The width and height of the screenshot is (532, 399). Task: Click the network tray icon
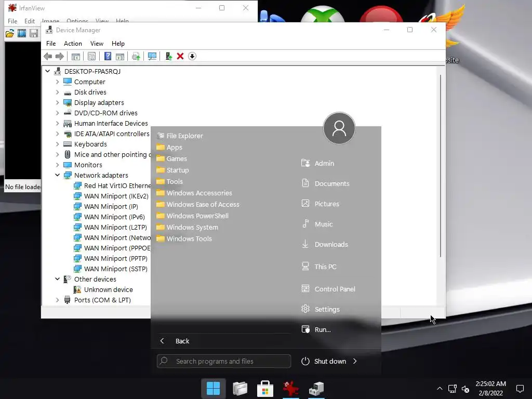(453, 389)
